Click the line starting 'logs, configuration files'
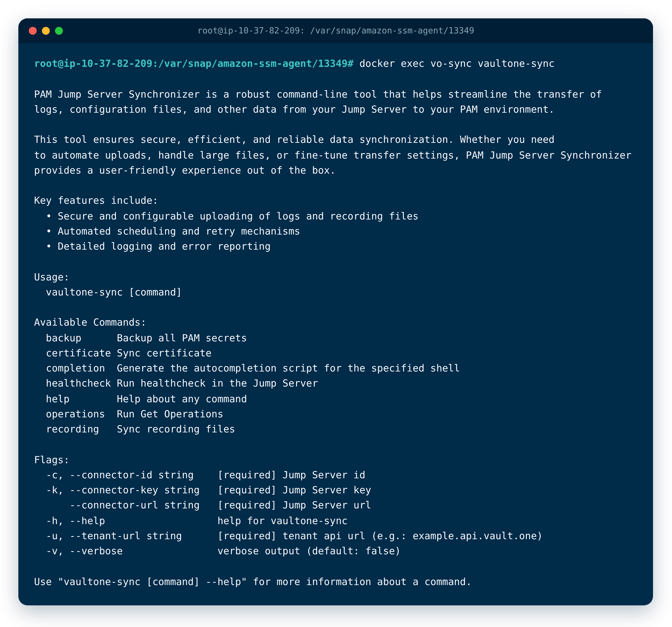Image resolution: width=672 pixels, height=627 pixels. (x=294, y=109)
